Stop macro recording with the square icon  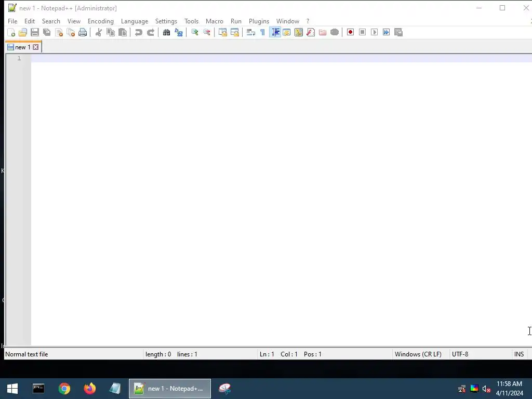(x=362, y=32)
